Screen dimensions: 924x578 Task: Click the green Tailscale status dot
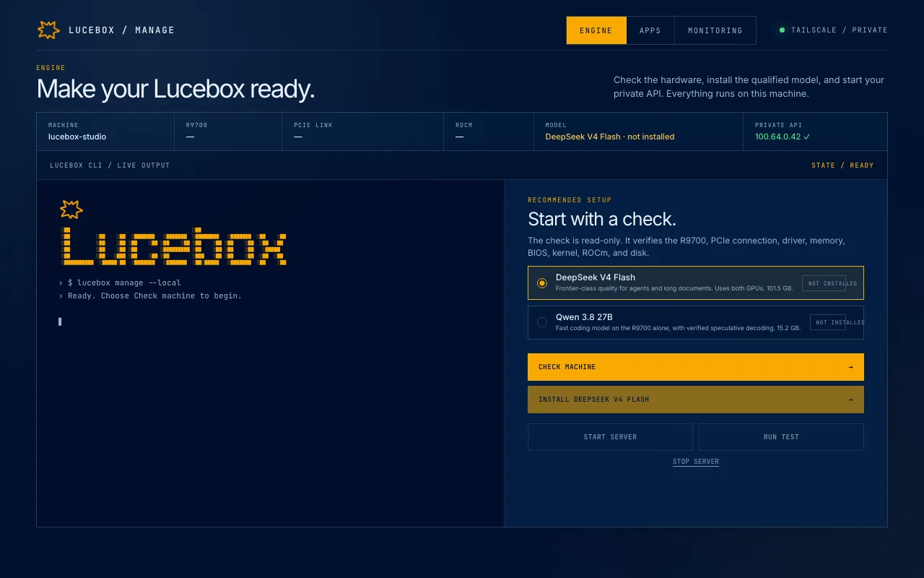(782, 30)
